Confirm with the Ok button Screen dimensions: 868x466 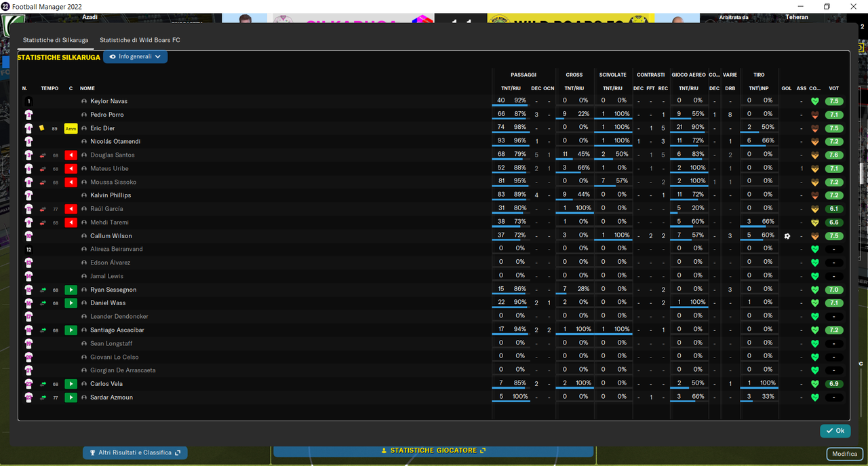[835, 431]
